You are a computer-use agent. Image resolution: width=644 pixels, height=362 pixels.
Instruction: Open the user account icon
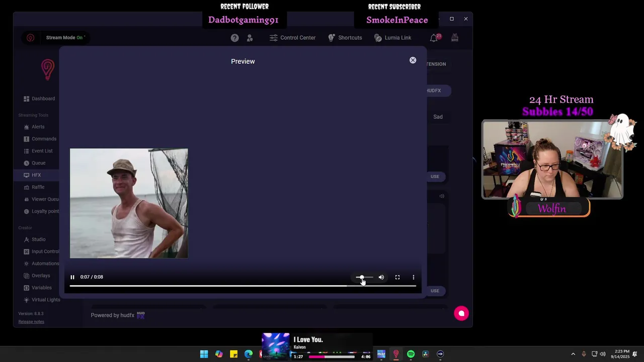click(250, 38)
